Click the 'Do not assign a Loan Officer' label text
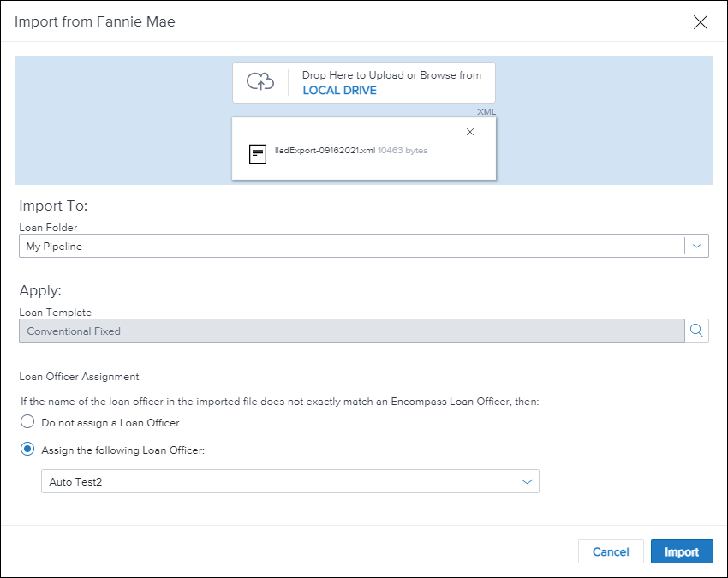This screenshot has height=578, width=728. coord(110,423)
